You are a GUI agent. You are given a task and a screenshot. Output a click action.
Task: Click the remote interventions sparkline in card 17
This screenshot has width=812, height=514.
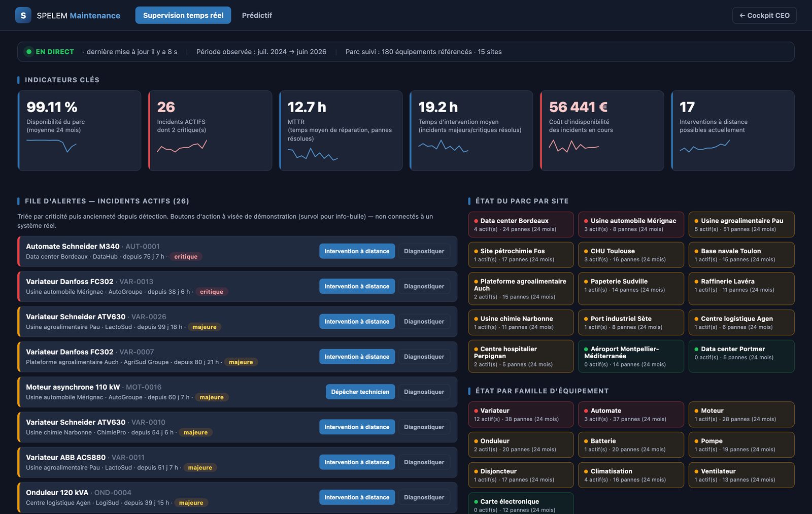point(704,146)
